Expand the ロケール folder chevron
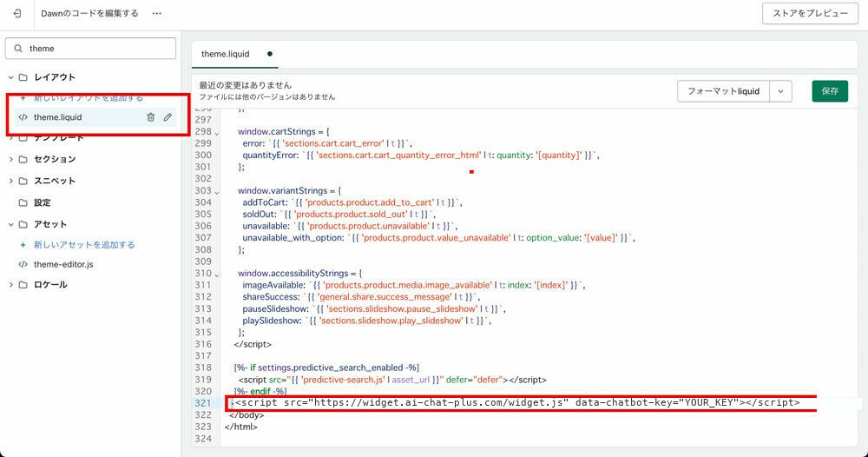The height and width of the screenshot is (457, 868). (10, 284)
